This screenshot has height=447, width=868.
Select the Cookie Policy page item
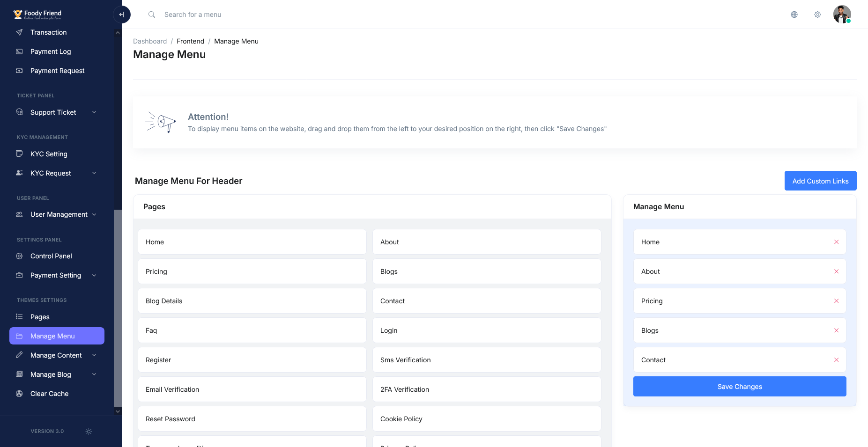pos(487,419)
